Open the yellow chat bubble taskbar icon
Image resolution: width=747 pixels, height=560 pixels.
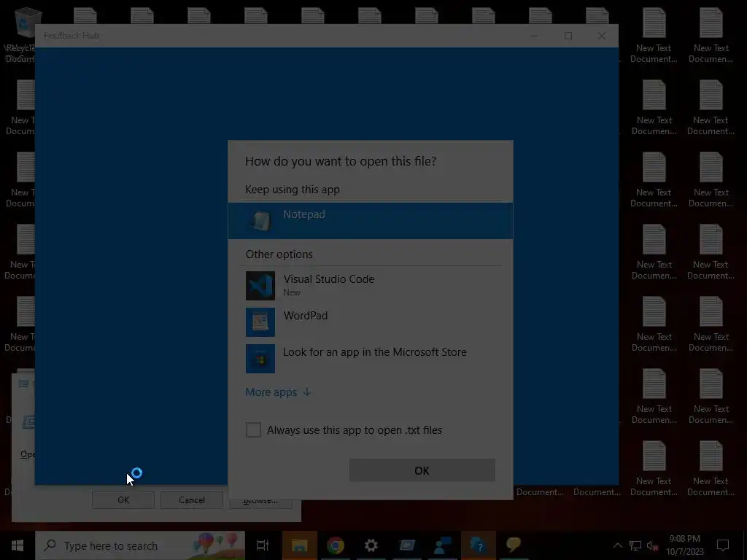point(514,545)
